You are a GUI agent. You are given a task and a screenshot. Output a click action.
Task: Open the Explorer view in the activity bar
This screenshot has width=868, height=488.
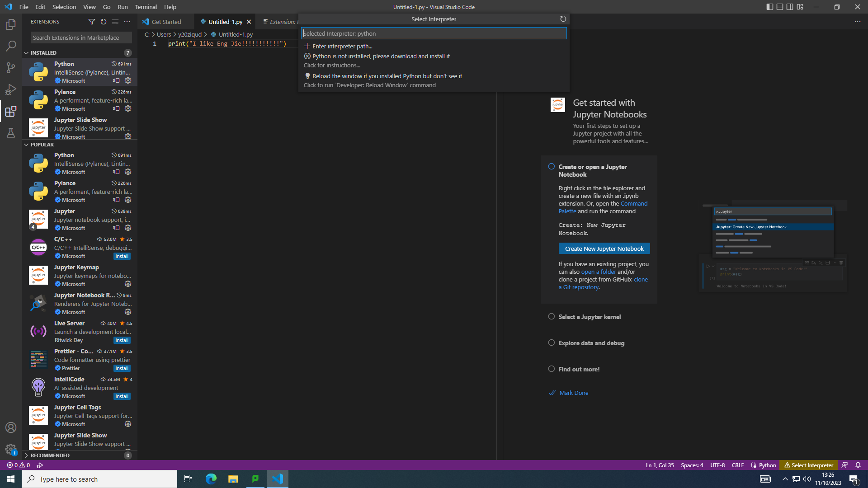pos(11,24)
